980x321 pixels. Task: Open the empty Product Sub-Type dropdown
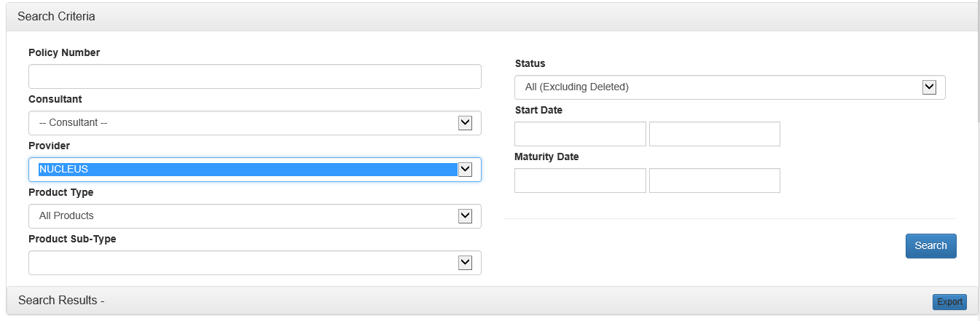tap(254, 263)
